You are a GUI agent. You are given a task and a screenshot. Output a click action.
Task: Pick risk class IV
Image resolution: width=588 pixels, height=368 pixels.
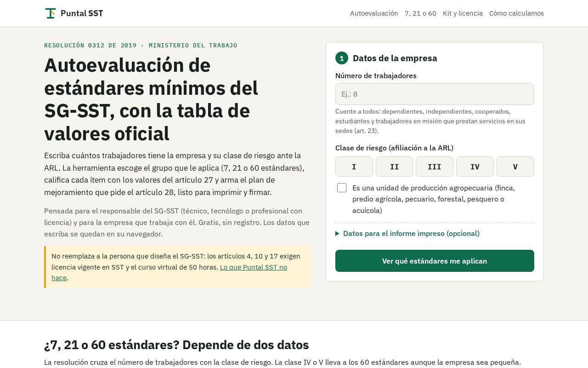click(x=475, y=167)
